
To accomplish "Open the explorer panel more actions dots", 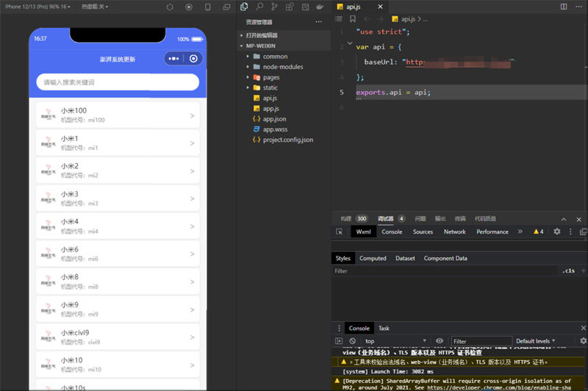I will (x=319, y=22).
